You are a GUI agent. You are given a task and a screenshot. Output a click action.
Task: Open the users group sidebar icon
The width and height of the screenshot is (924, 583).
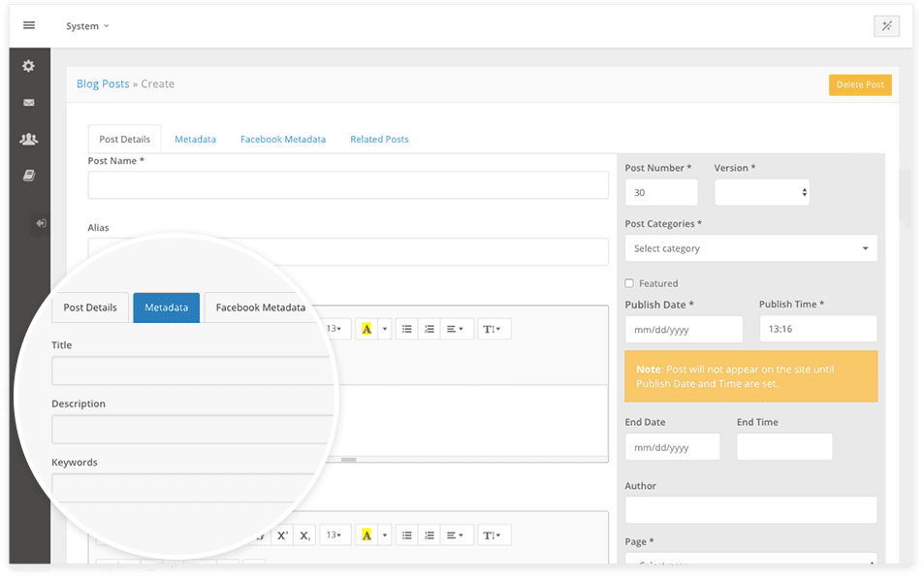point(29,139)
